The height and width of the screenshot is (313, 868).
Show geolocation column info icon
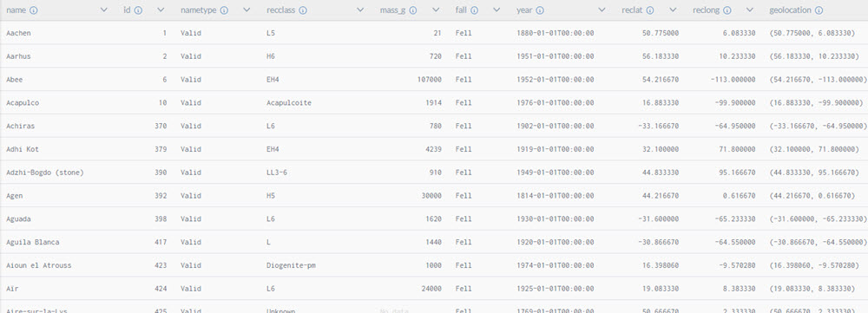819,10
